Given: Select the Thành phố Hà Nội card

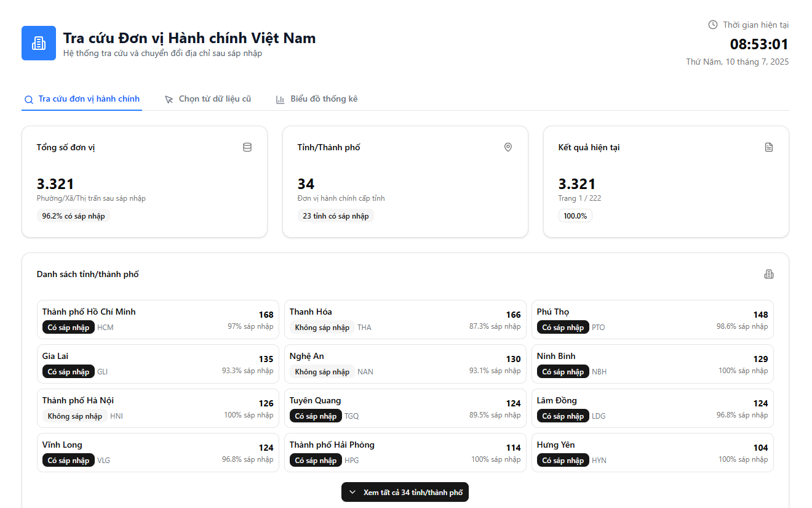Looking at the screenshot, I should pyautogui.click(x=157, y=408).
